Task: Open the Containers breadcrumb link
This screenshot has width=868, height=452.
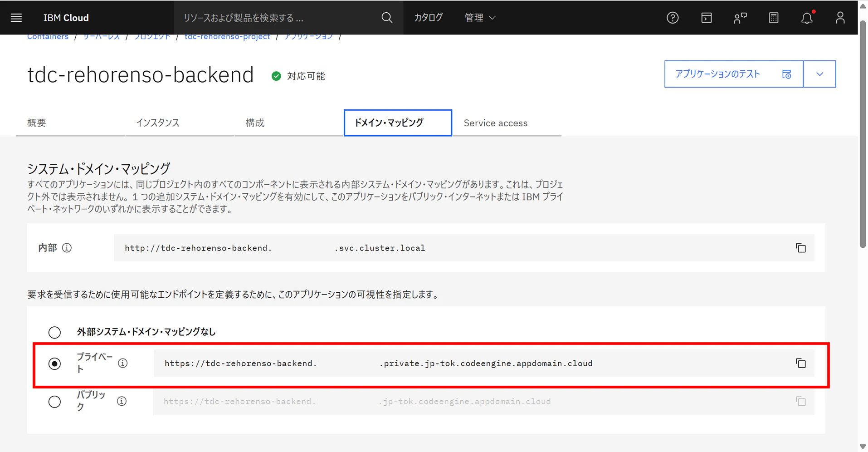Action: [x=48, y=37]
